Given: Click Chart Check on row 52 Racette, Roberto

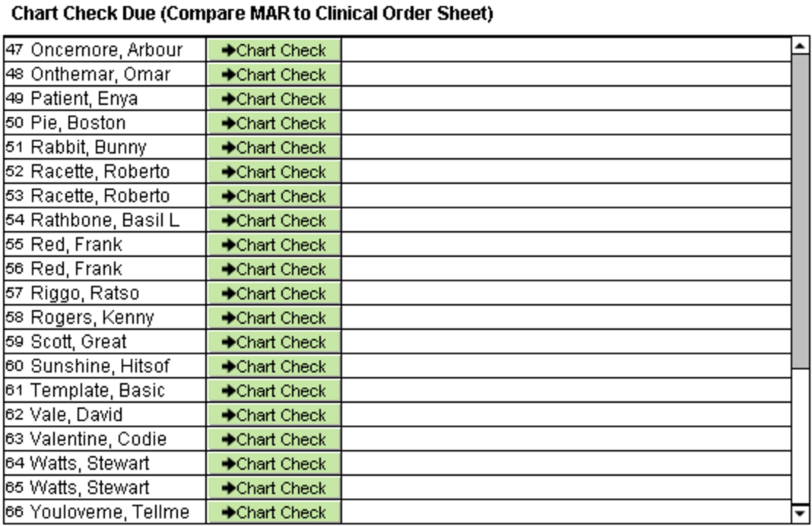Looking at the screenshot, I should pyautogui.click(x=274, y=172).
